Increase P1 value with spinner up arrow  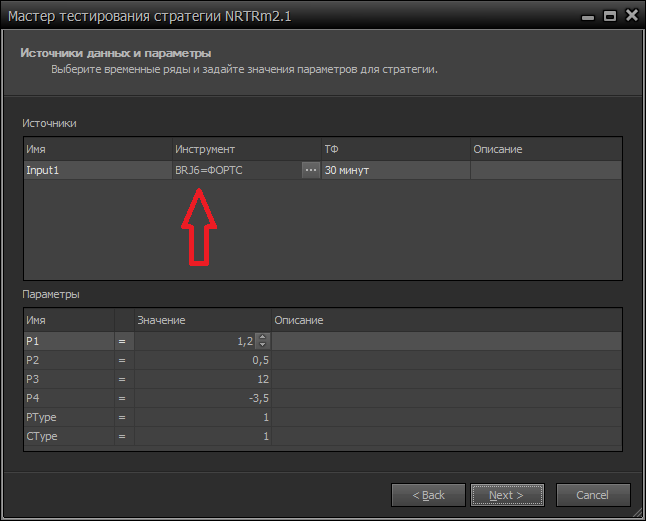(263, 338)
